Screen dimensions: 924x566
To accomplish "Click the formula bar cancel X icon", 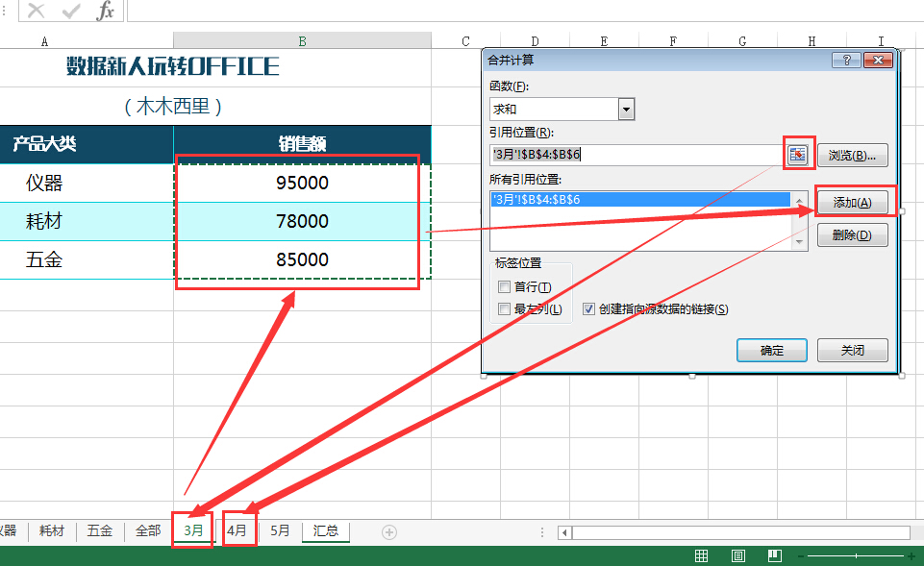I will coord(36,10).
